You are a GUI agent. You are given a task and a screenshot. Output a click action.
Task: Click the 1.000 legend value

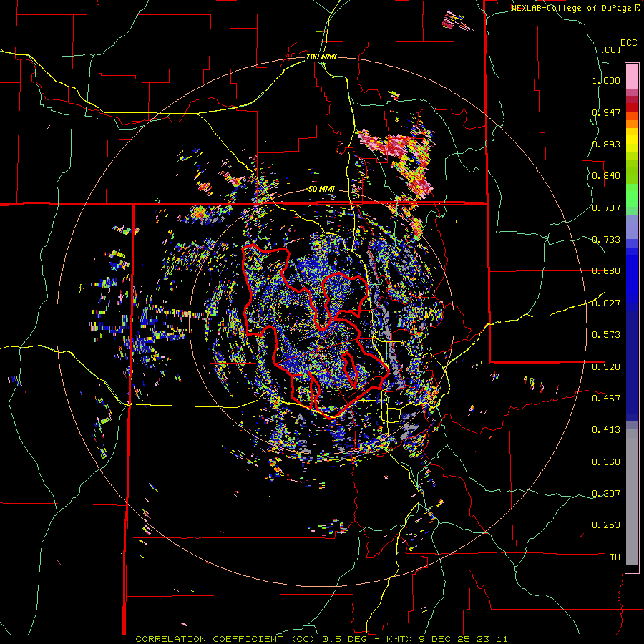[x=606, y=80]
